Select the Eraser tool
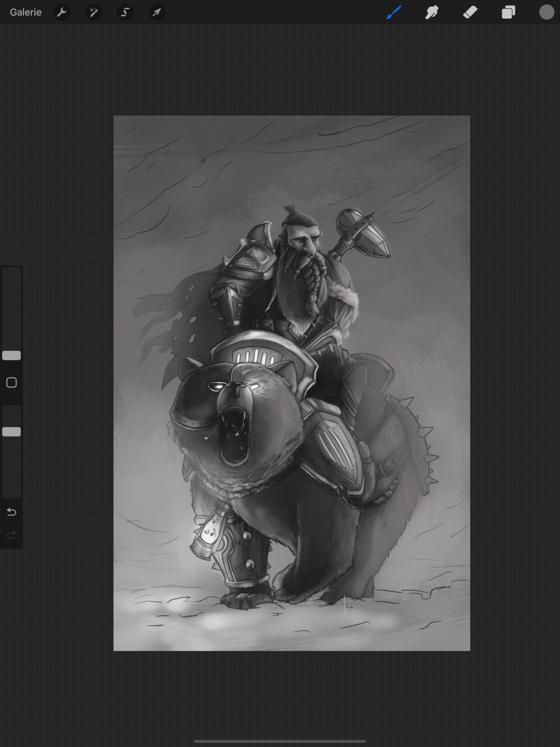The width and height of the screenshot is (560, 747). (470, 12)
